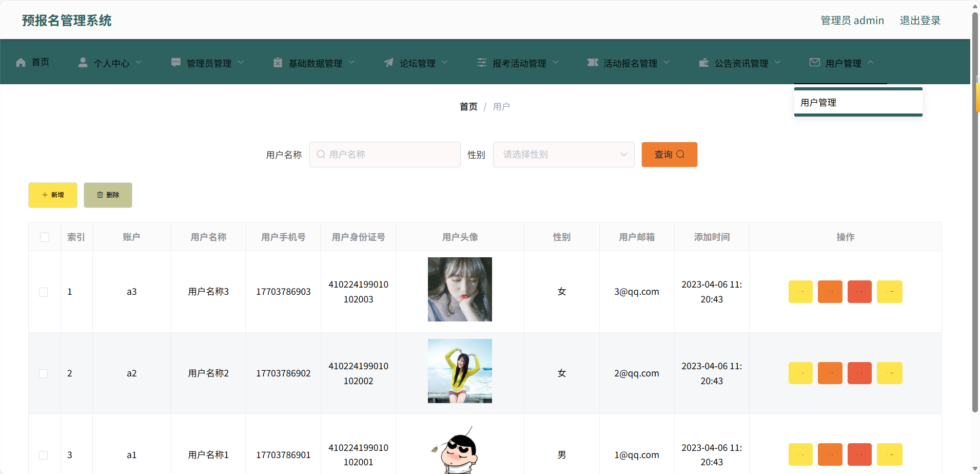Open the 个人中心 menu label
Screen dimensions: 980x474
coord(111,63)
